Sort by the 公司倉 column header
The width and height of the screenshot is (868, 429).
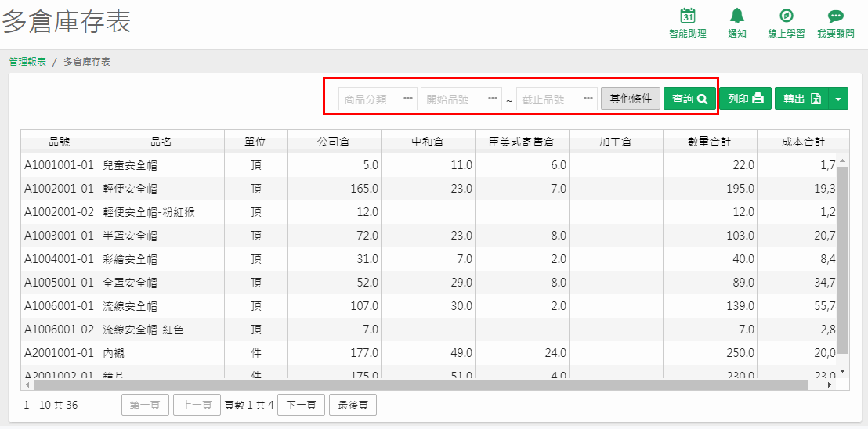point(334,142)
